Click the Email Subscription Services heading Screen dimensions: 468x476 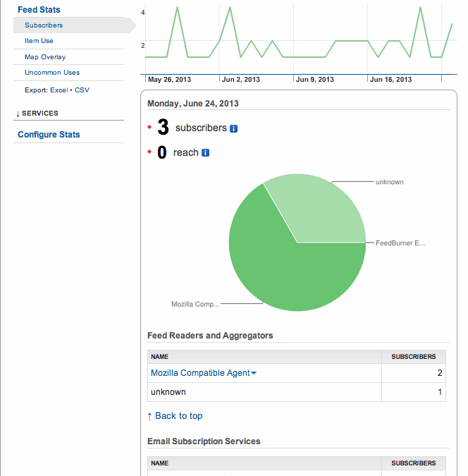pos(204,441)
